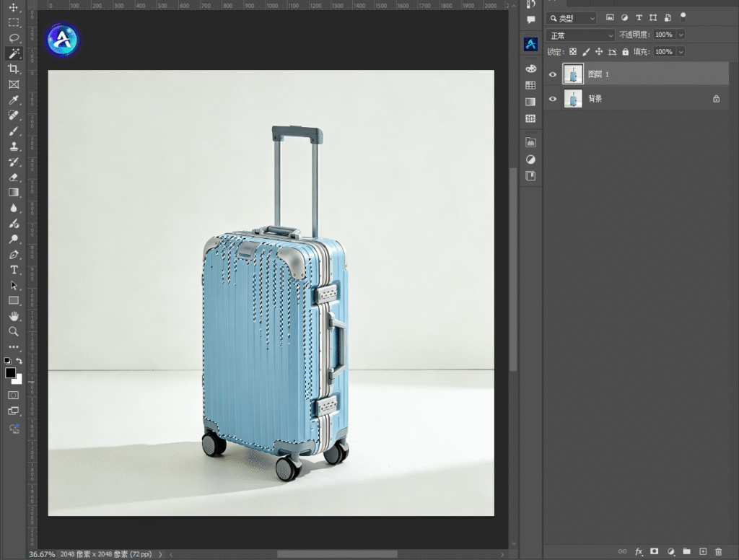This screenshot has height=560, width=739.
Task: Open the 类型 layer filter dropdown
Action: tap(572, 18)
